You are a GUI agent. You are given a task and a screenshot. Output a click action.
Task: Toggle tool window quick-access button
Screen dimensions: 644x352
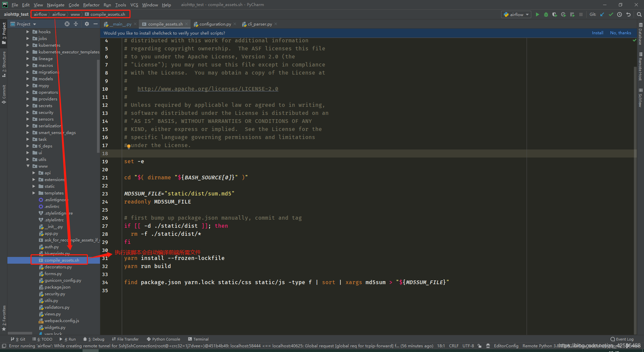[4, 346]
